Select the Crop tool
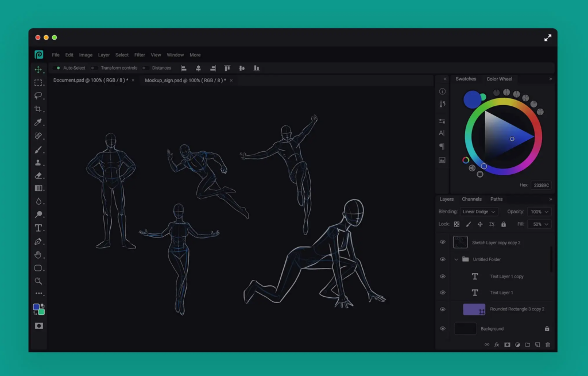This screenshot has width=588, height=376. pos(38,109)
